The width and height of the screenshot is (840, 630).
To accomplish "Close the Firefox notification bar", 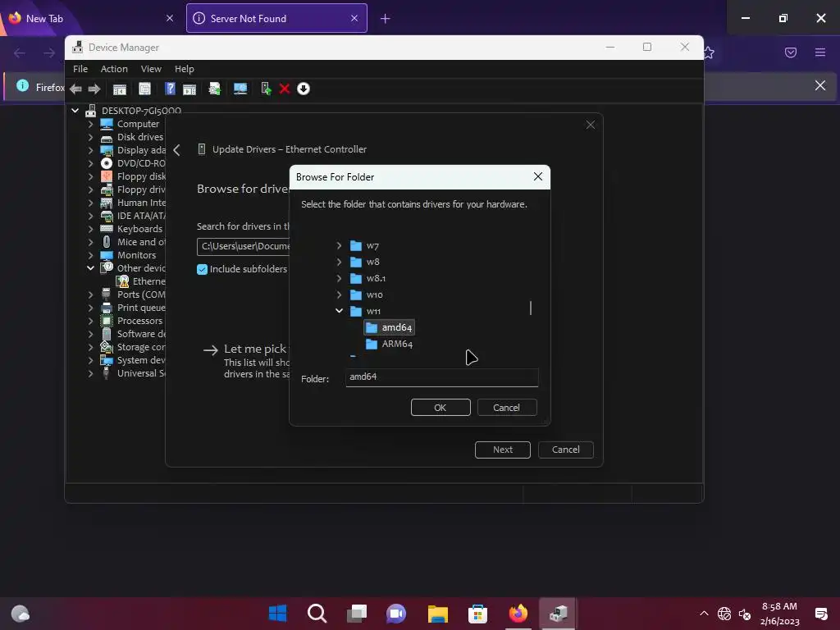I will (x=820, y=85).
